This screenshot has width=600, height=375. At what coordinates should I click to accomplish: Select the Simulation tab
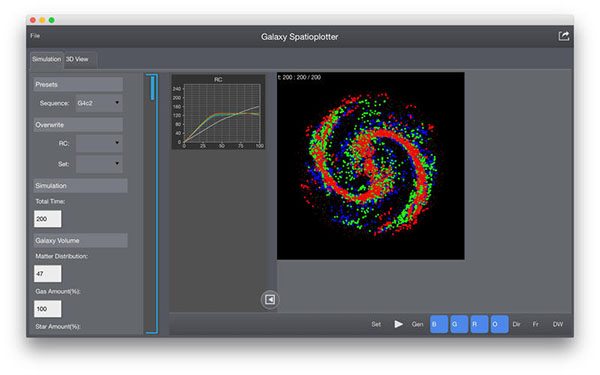[x=46, y=59]
